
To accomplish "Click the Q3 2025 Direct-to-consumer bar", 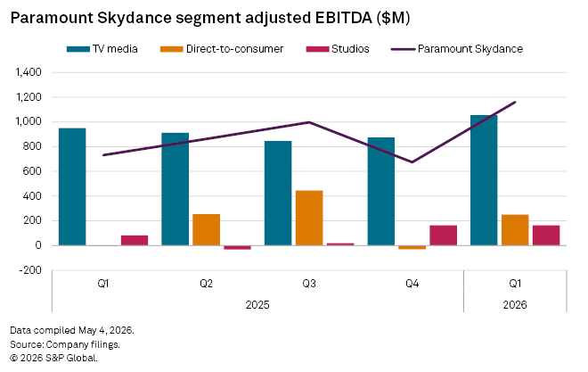I will coord(309,218).
